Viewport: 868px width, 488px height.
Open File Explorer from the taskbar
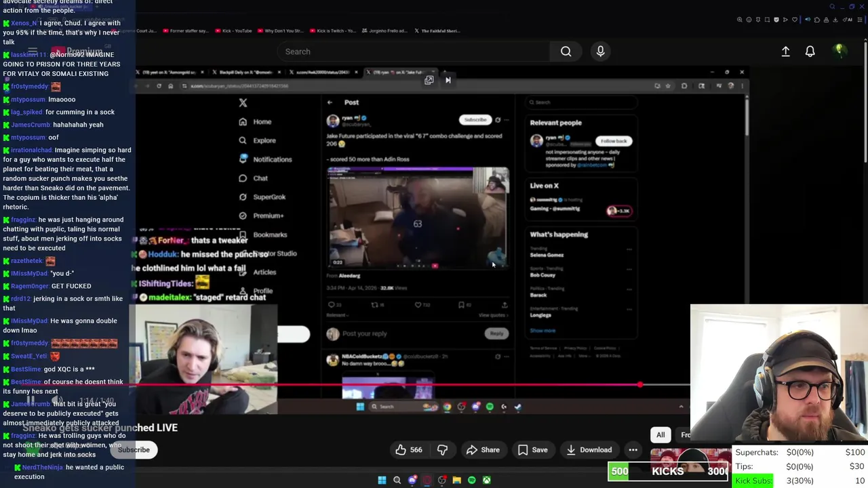point(456,480)
